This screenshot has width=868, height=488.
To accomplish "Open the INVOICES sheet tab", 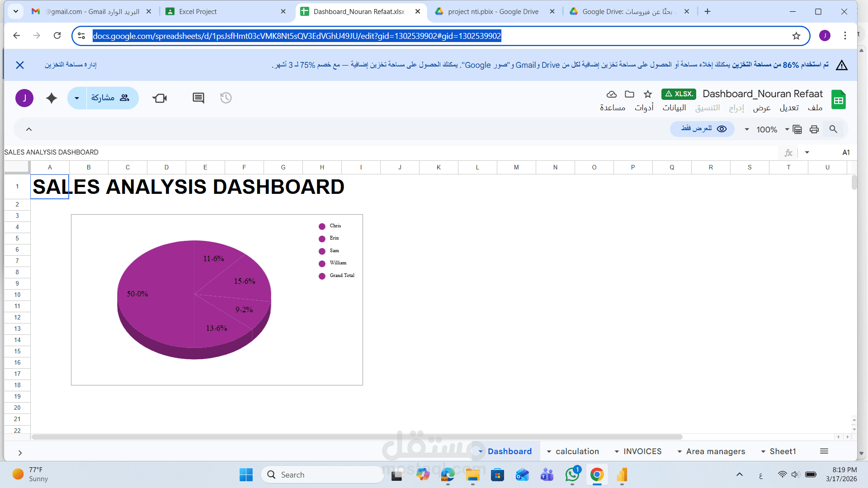I will [x=642, y=451].
